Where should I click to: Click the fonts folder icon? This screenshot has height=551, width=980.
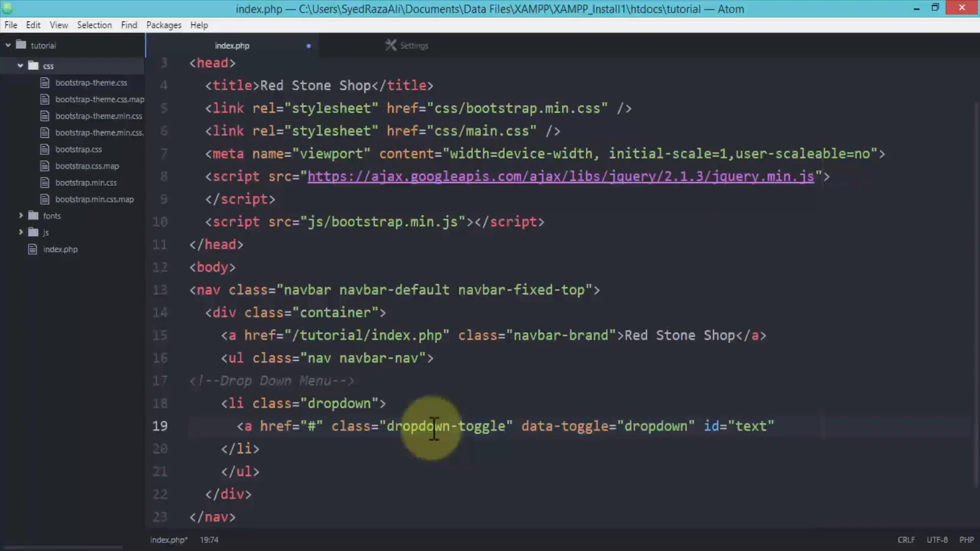coord(32,215)
